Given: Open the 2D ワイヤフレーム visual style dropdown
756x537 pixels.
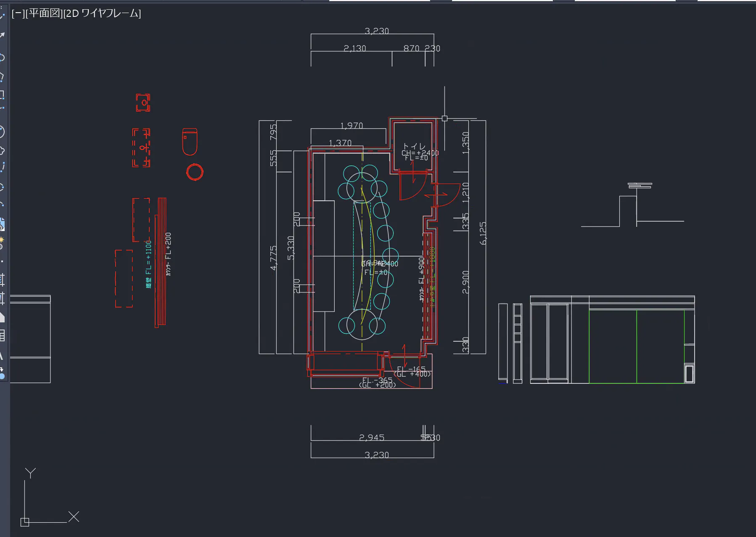Looking at the screenshot, I should 102,13.
